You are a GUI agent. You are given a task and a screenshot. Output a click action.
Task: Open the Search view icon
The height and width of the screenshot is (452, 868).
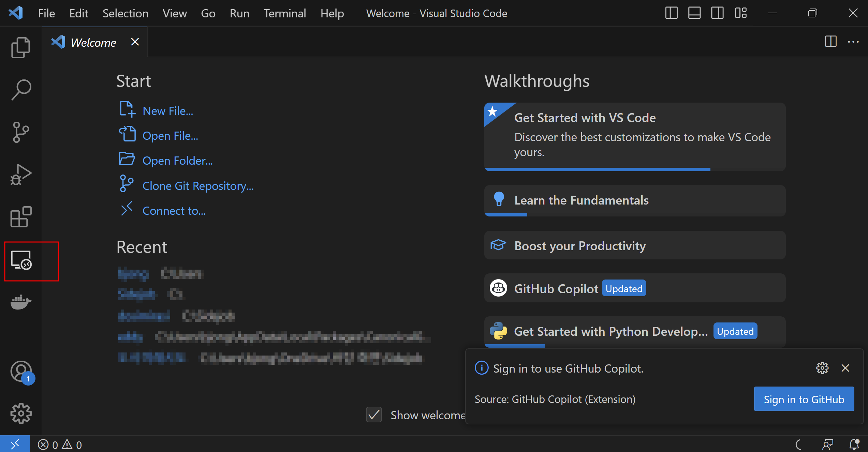[x=21, y=90]
